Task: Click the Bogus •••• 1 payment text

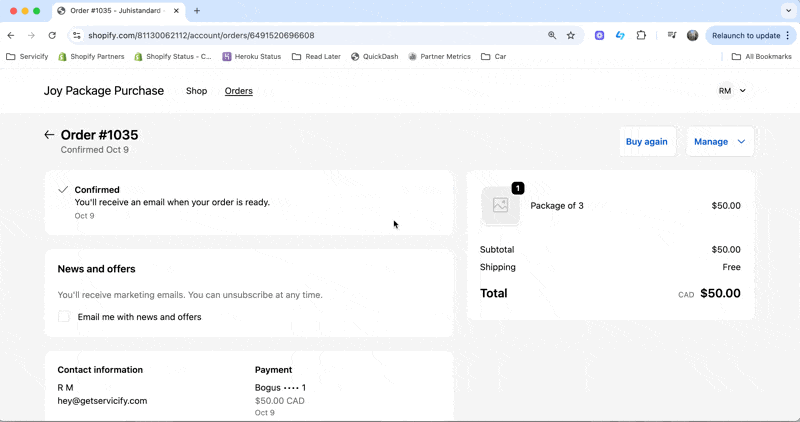Action: point(280,388)
